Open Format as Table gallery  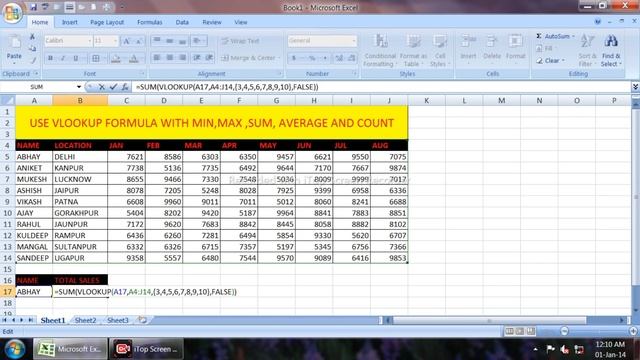tap(413, 51)
